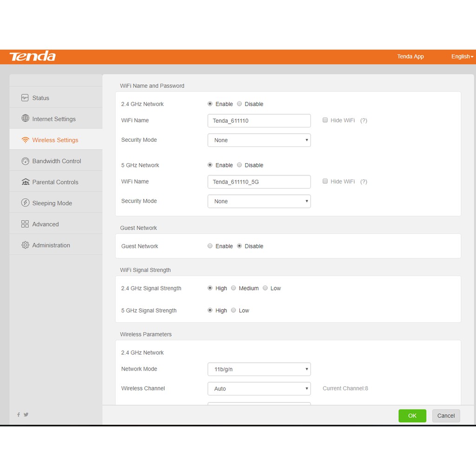This screenshot has height=476, width=476.
Task: Go to the Wireless Settings menu item
Action: (55, 140)
